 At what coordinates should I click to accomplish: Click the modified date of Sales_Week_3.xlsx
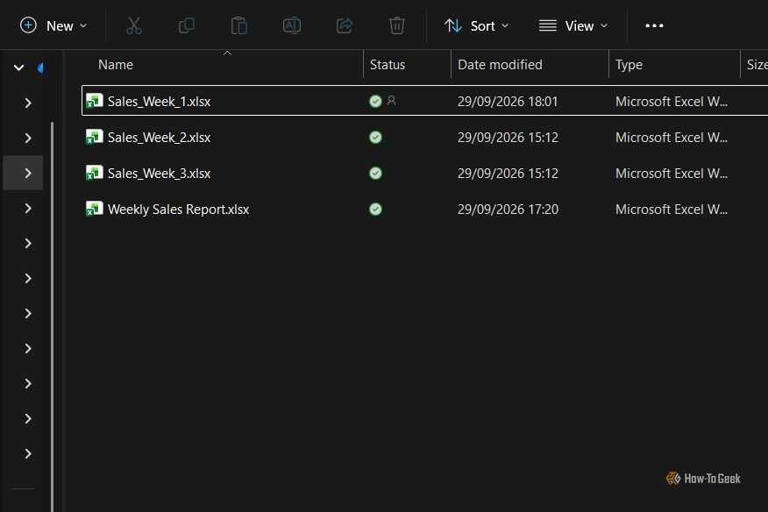click(x=507, y=173)
